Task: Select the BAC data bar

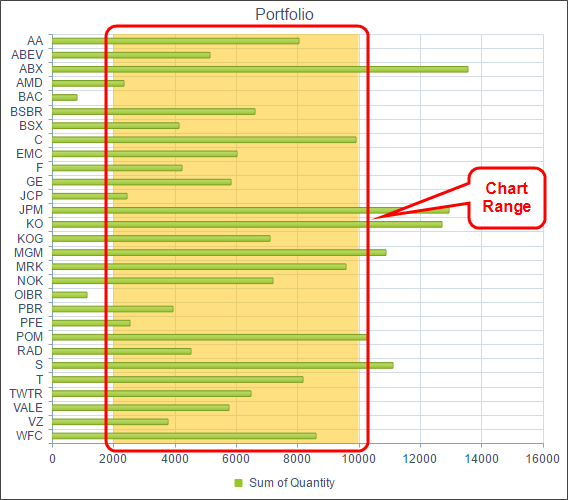Action: (x=64, y=97)
